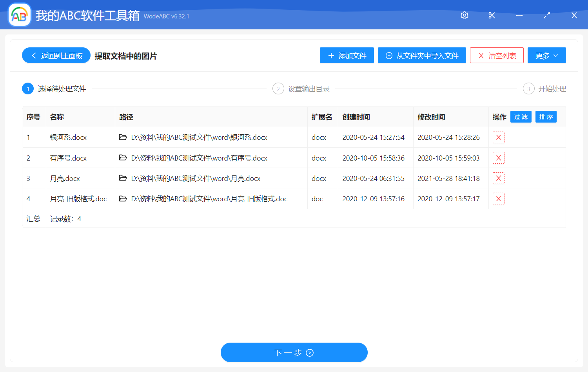Click the ABC app logo icon

click(19, 15)
